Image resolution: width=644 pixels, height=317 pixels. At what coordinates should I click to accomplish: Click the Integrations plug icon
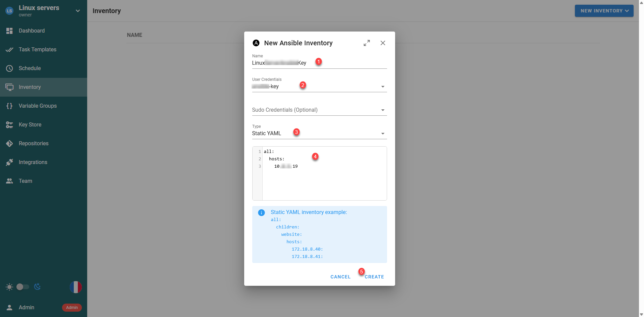pos(9,162)
